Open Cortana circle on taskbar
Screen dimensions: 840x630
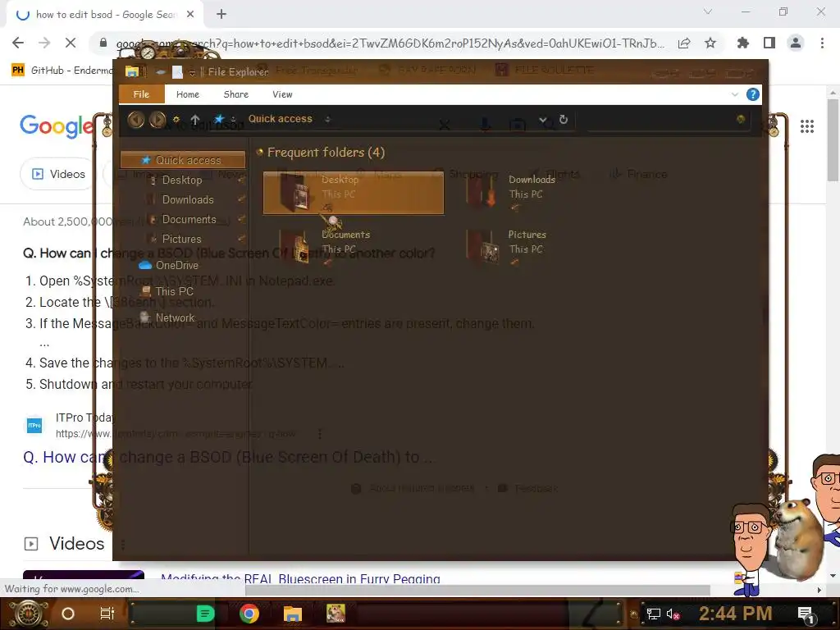(x=68, y=614)
